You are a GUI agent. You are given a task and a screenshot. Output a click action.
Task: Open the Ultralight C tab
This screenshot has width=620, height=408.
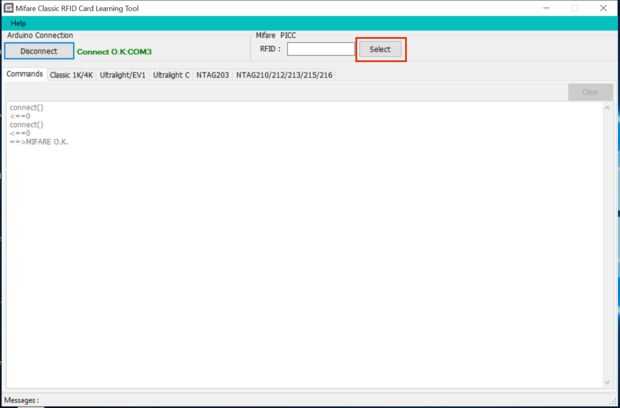click(x=171, y=75)
